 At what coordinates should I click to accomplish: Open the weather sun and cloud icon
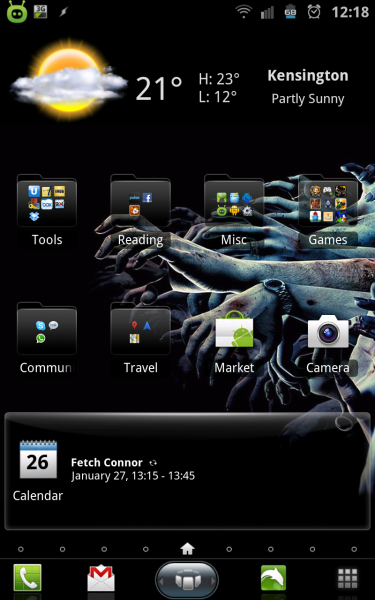(x=69, y=79)
